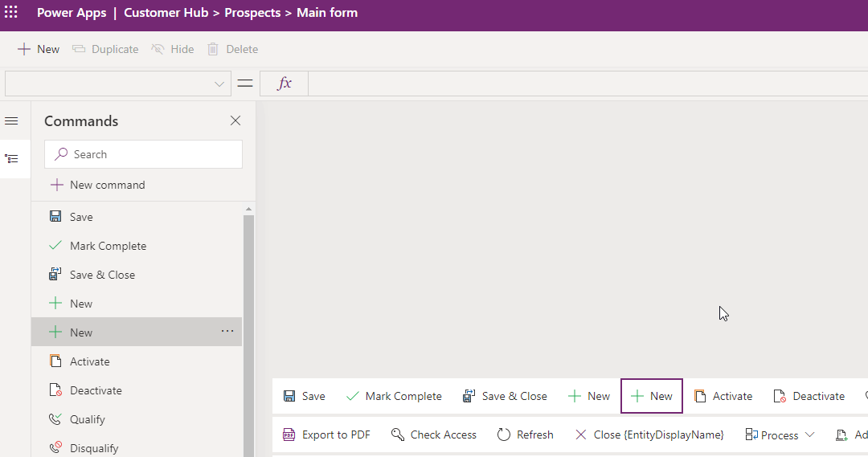The image size is (868, 457).
Task: Select Qualify in Commands list
Action: [x=137, y=419]
